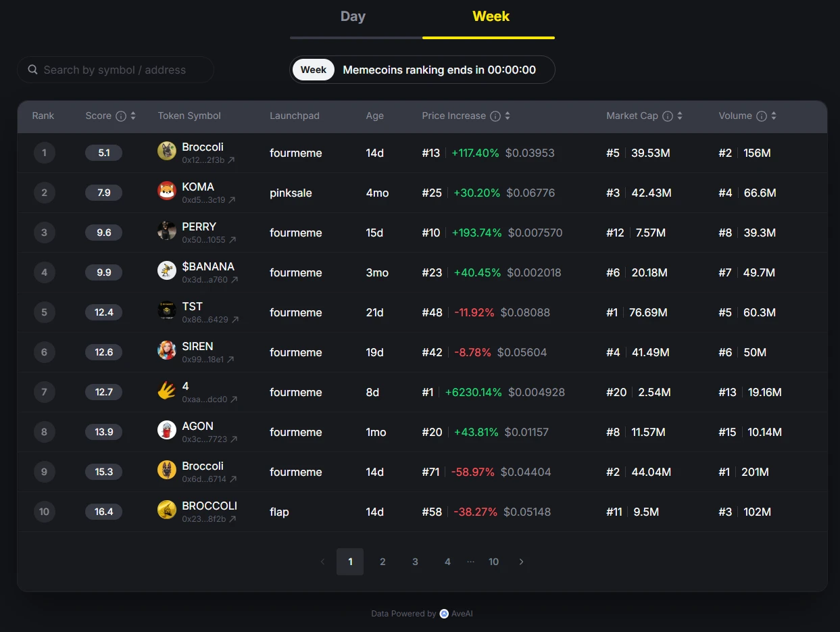Open external link for 0xaa...dcd0 address
Screen dimensions: 840x632
(234, 399)
